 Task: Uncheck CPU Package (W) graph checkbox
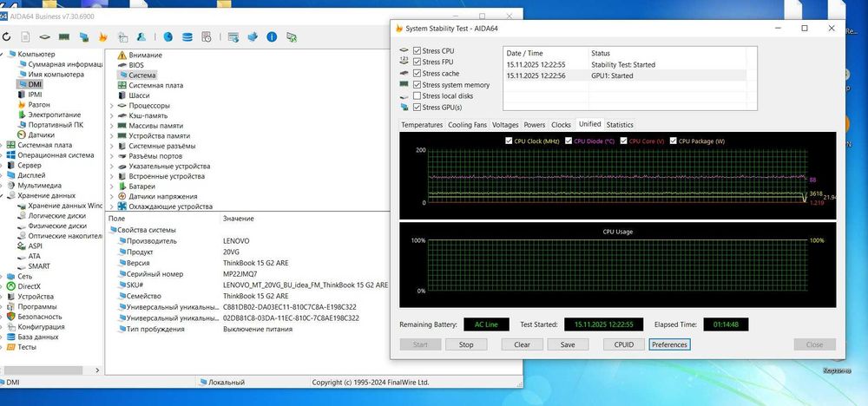[674, 141]
